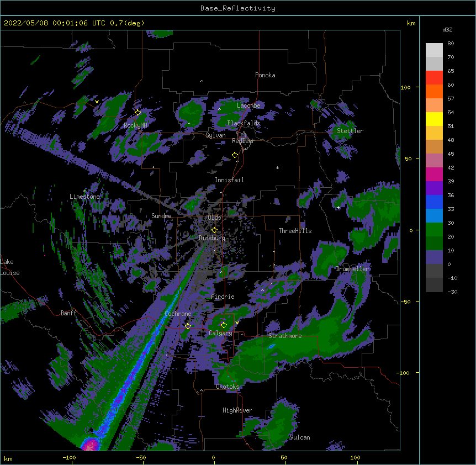Click the ThreeHills label
The image size is (476, 465).
pyautogui.click(x=295, y=231)
